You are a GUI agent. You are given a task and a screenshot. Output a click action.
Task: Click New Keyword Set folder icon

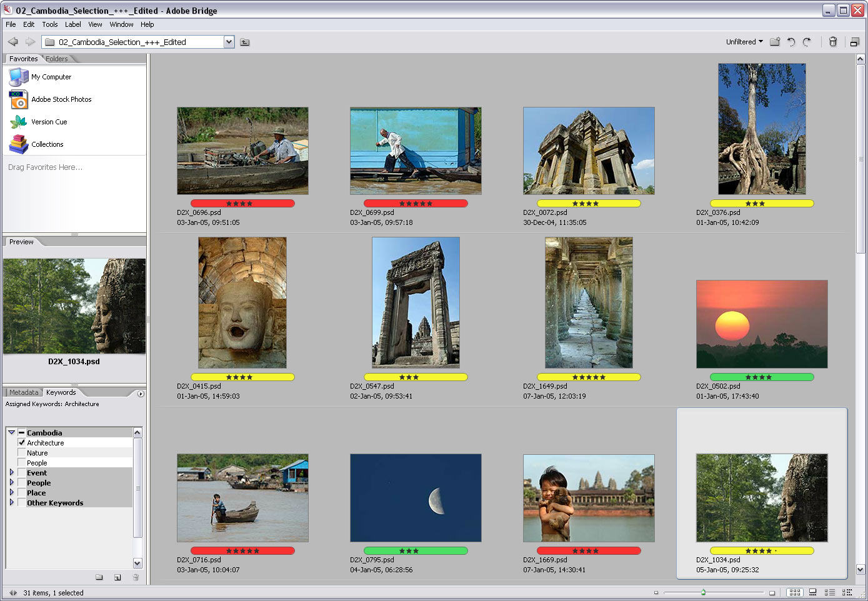click(x=99, y=577)
